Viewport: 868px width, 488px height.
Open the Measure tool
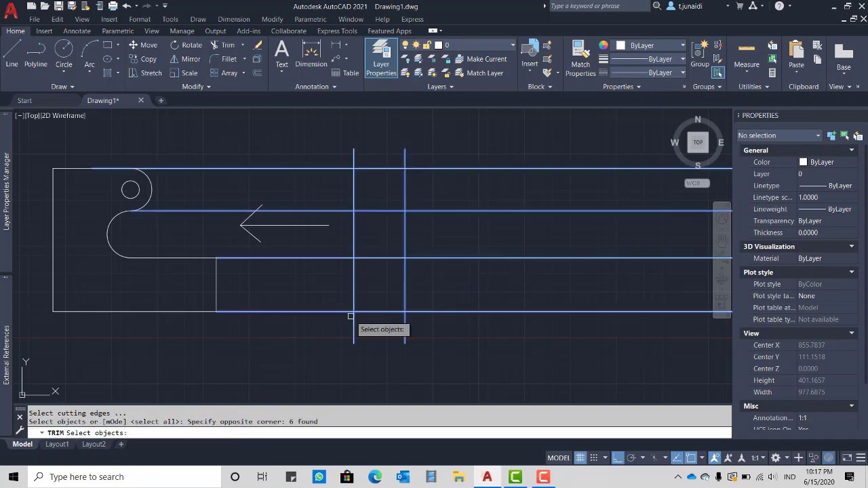pyautogui.click(x=747, y=54)
